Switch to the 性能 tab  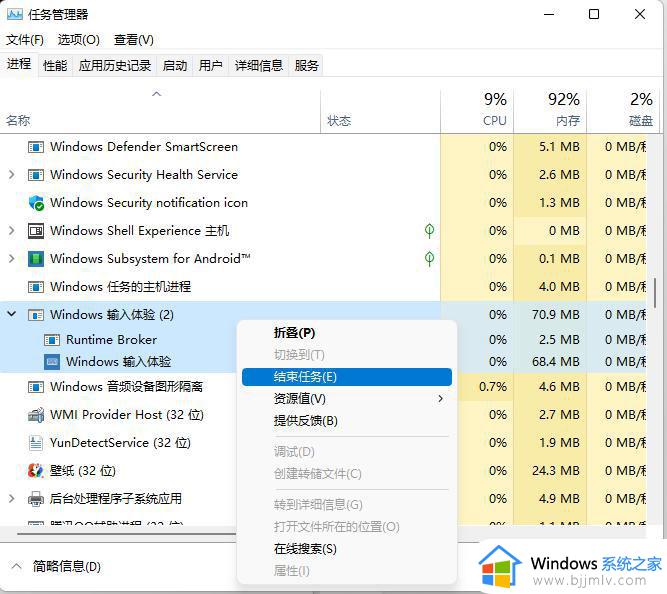tap(55, 66)
